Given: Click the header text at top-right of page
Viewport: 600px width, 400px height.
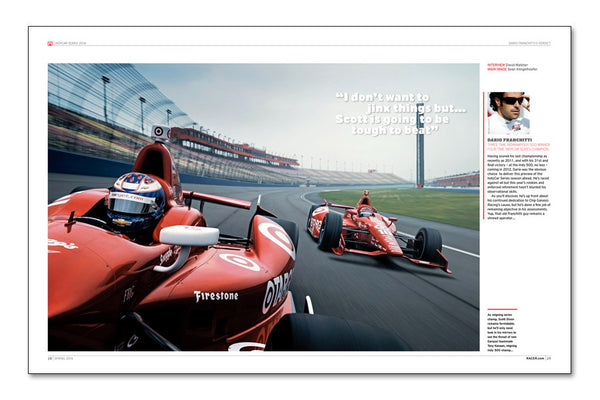Looking at the screenshot, I should (x=529, y=43).
